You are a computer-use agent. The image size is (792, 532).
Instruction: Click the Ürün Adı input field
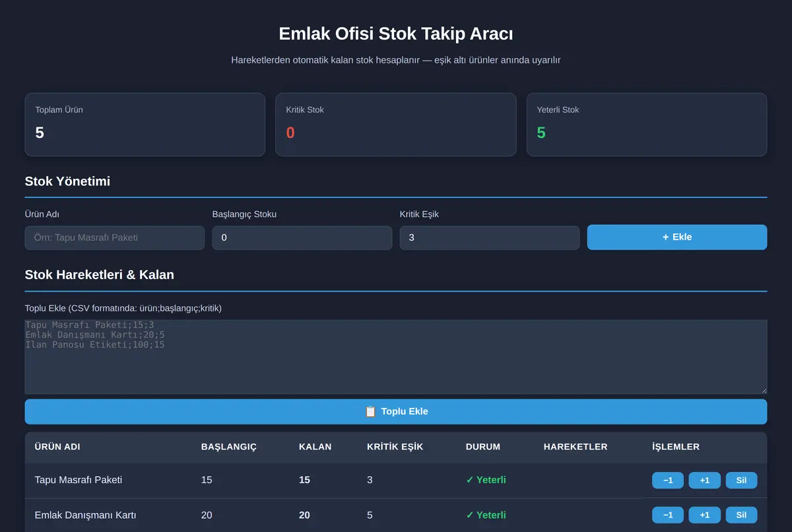pyautogui.click(x=115, y=238)
